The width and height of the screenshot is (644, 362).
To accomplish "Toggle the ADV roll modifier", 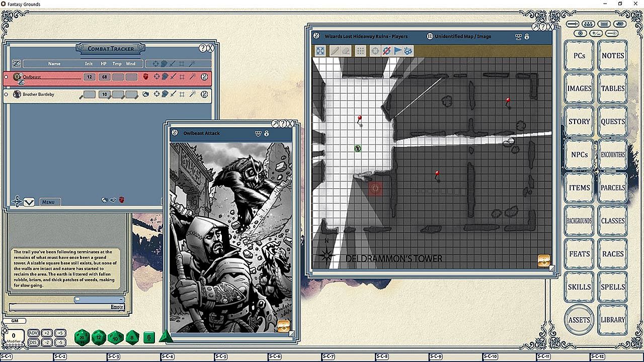I will [33, 333].
